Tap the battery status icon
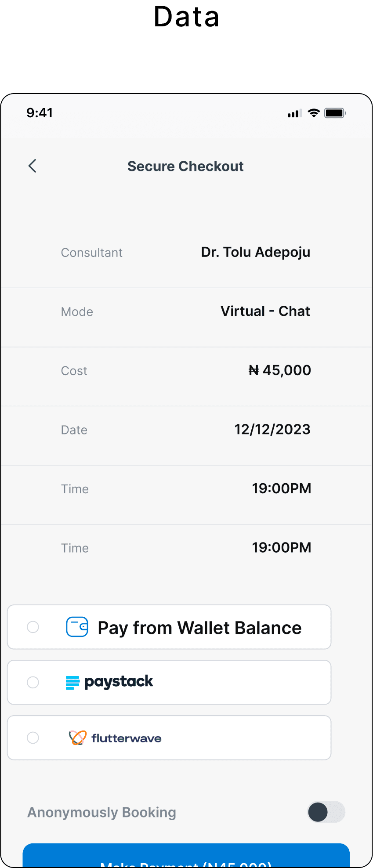 point(335,113)
